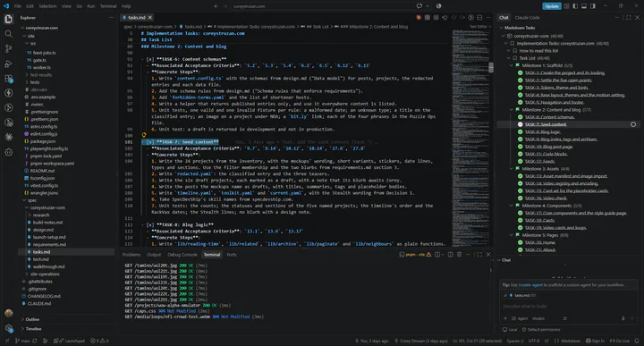The height and width of the screenshot is (346, 644).
Task: Click the microphone icon in chat input
Action: (623, 318)
